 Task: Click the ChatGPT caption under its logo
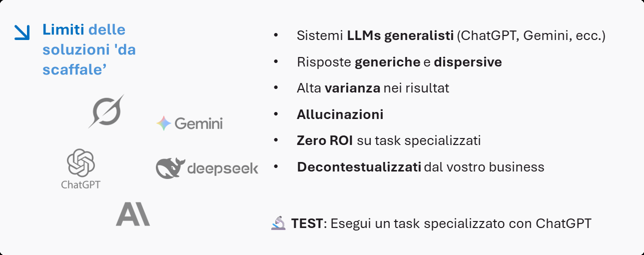point(81,185)
